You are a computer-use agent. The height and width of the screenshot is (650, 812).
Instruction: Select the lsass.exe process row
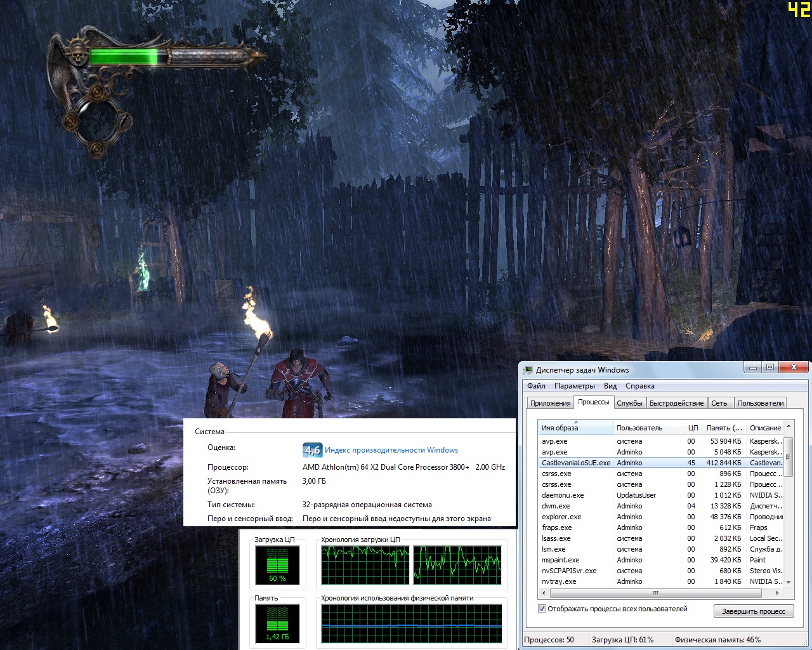point(661,538)
